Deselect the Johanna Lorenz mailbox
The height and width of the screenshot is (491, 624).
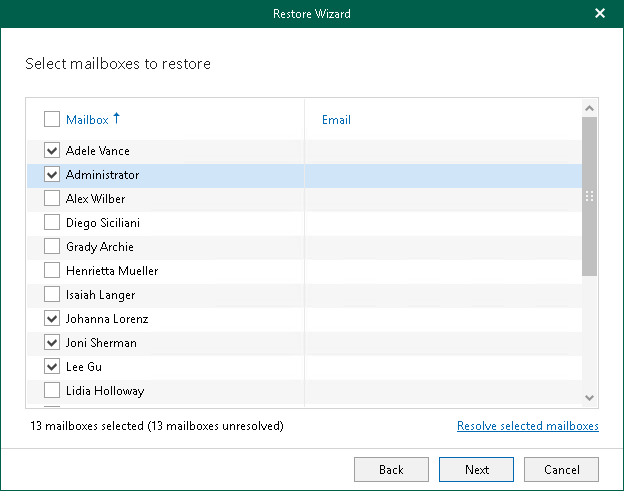click(x=52, y=319)
